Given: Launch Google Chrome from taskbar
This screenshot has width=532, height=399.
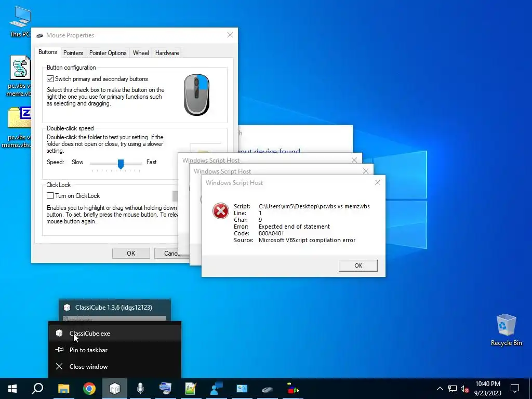Looking at the screenshot, I should (89, 389).
